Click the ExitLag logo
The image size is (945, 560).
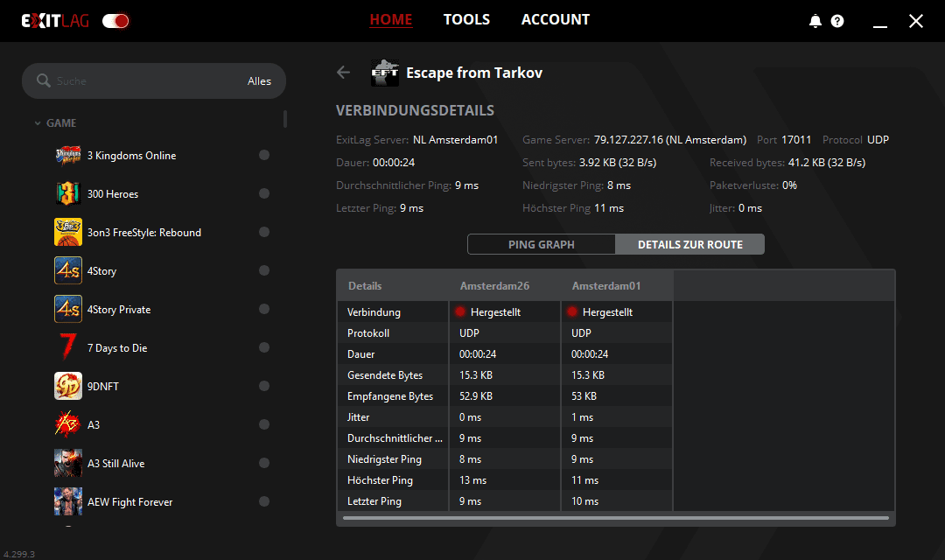[x=55, y=21]
